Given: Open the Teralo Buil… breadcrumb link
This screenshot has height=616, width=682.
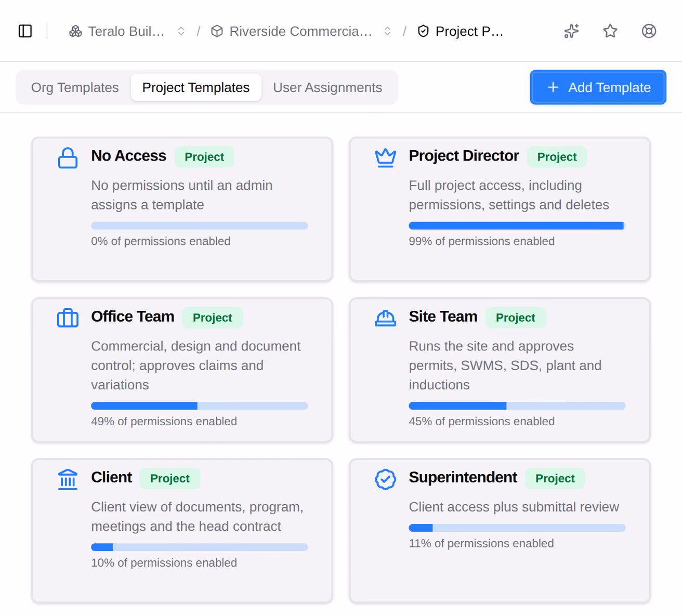Looking at the screenshot, I should click(x=126, y=31).
